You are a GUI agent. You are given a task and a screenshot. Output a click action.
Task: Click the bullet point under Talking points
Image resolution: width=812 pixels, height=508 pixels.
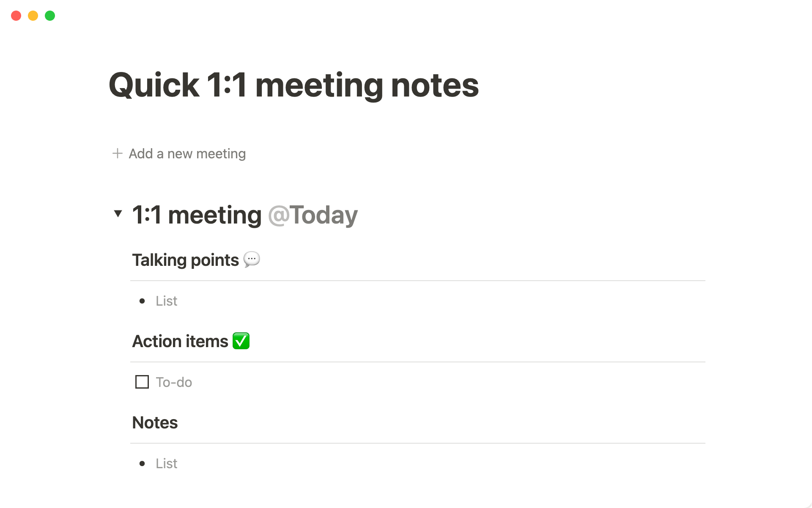[142, 301]
